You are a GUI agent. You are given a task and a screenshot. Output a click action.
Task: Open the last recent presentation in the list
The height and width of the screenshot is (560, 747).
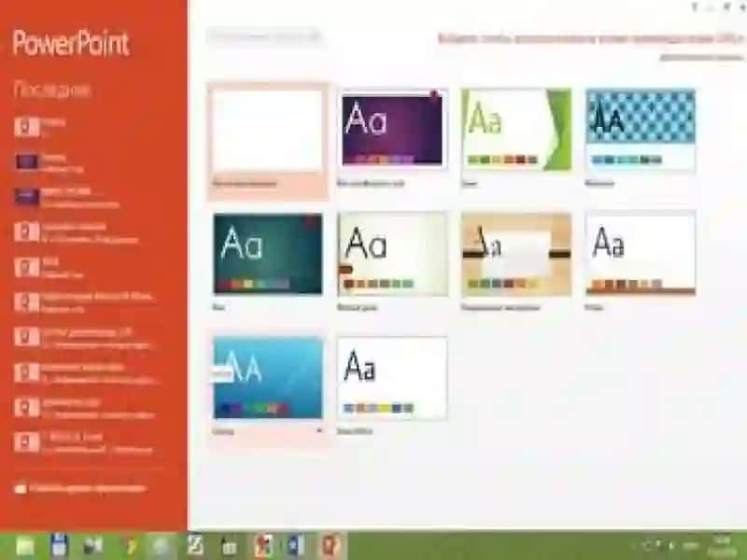(x=86, y=442)
